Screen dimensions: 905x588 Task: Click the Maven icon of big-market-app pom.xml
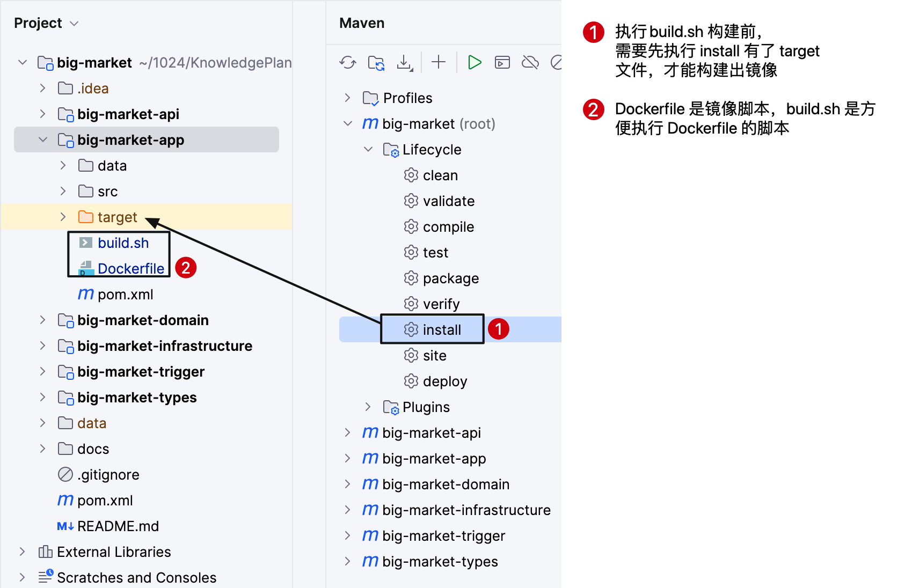pos(86,294)
